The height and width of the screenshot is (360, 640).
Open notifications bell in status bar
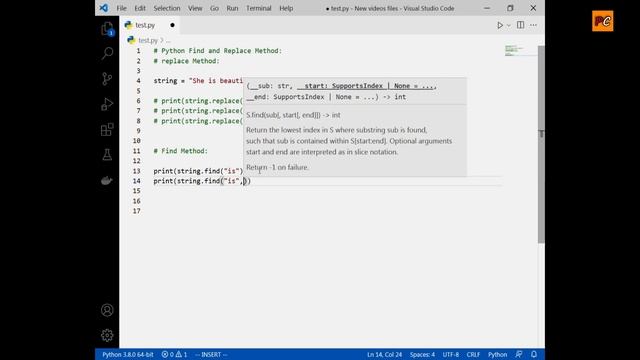tap(534, 354)
